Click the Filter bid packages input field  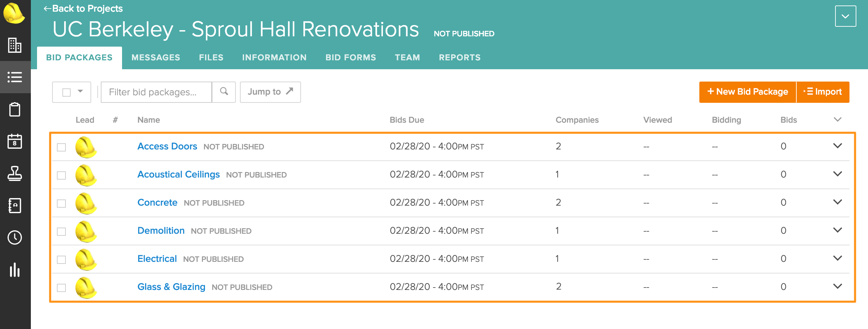156,92
